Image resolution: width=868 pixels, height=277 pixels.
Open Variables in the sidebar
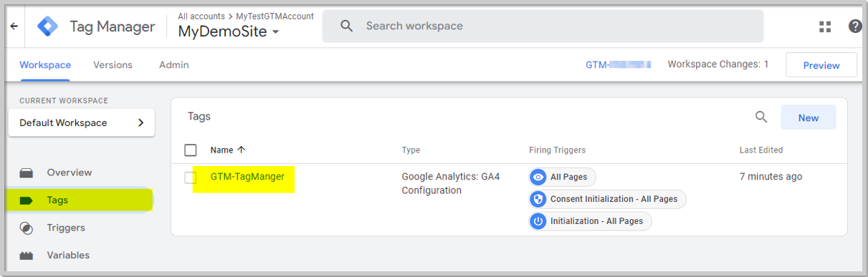click(x=68, y=255)
